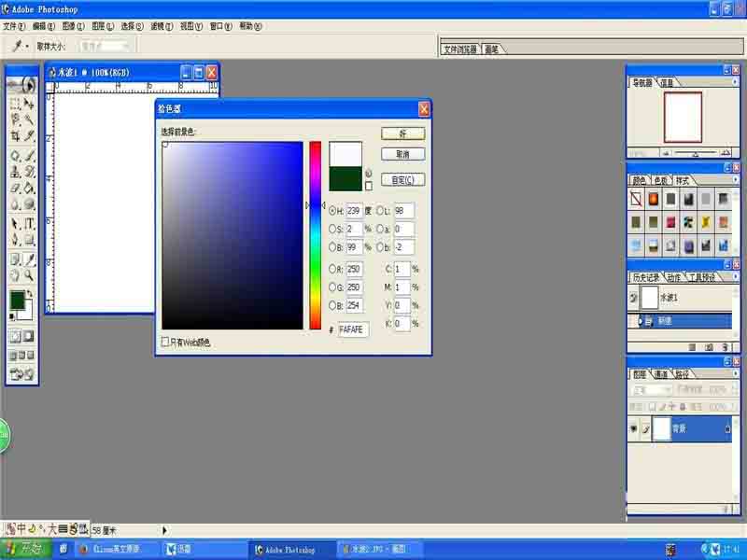Select brightness B radio beside 99
This screenshot has height=560, width=747.
click(x=332, y=247)
